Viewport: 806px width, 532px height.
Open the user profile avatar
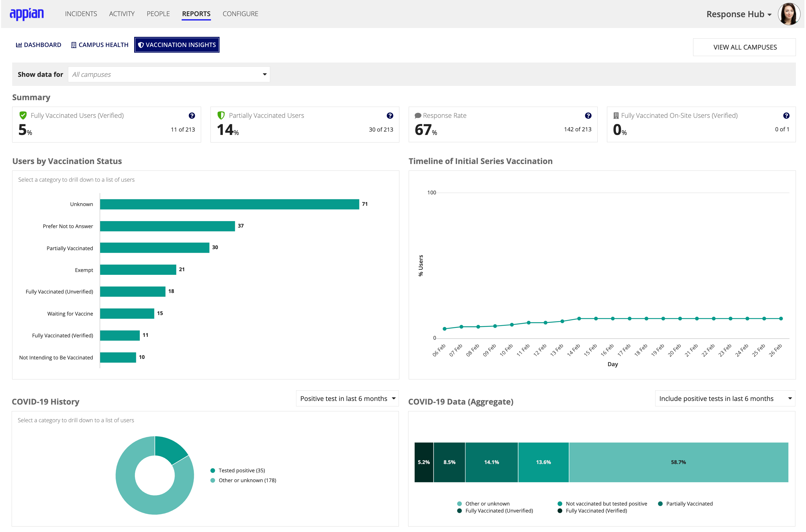(789, 14)
